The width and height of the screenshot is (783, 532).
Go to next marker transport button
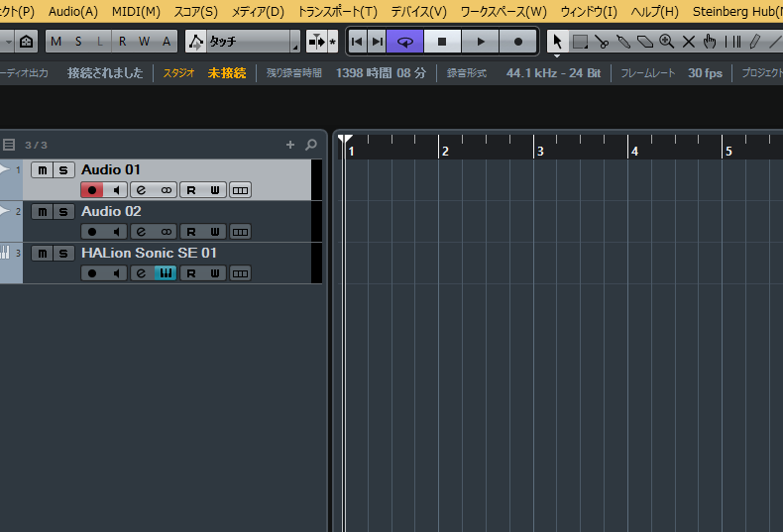(x=378, y=42)
